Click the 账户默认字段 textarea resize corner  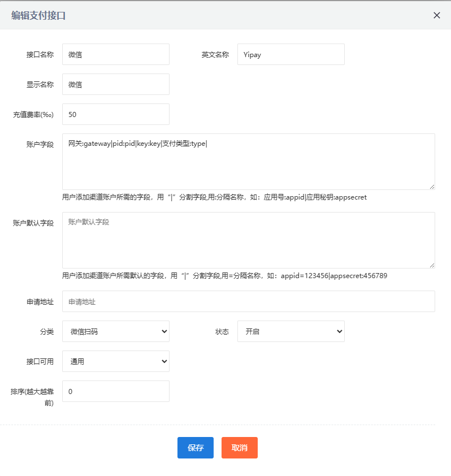(x=432, y=265)
